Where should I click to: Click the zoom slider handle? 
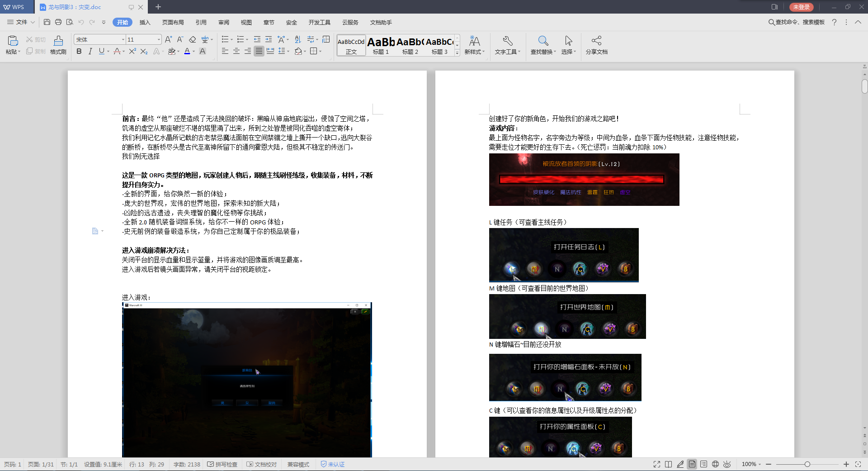pyautogui.click(x=807, y=464)
